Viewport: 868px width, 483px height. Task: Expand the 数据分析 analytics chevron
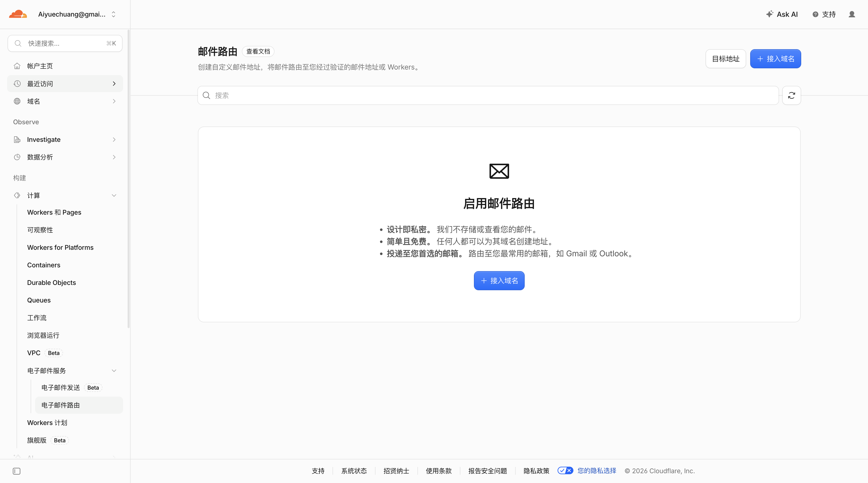(114, 157)
